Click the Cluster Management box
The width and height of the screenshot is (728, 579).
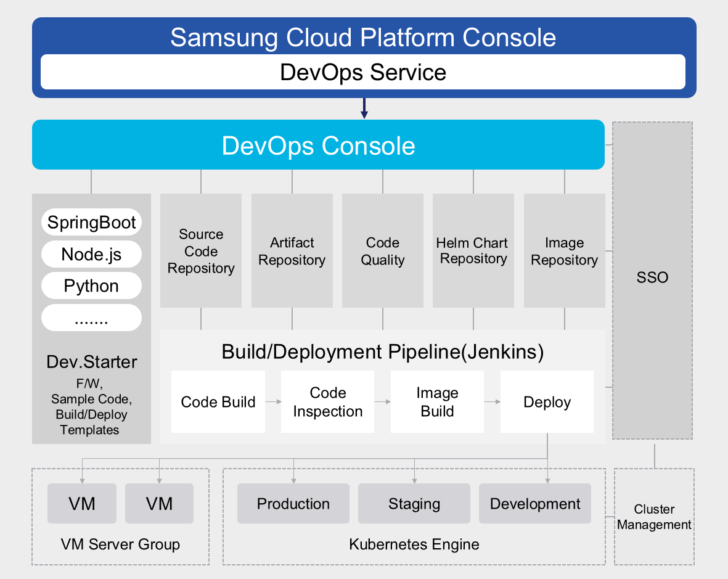tap(654, 517)
